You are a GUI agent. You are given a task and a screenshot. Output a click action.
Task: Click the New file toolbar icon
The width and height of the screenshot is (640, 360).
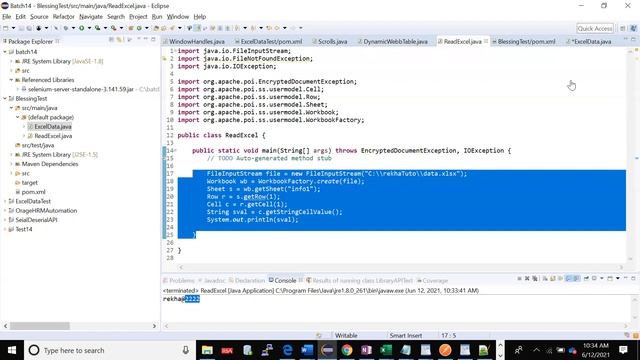(6, 28)
